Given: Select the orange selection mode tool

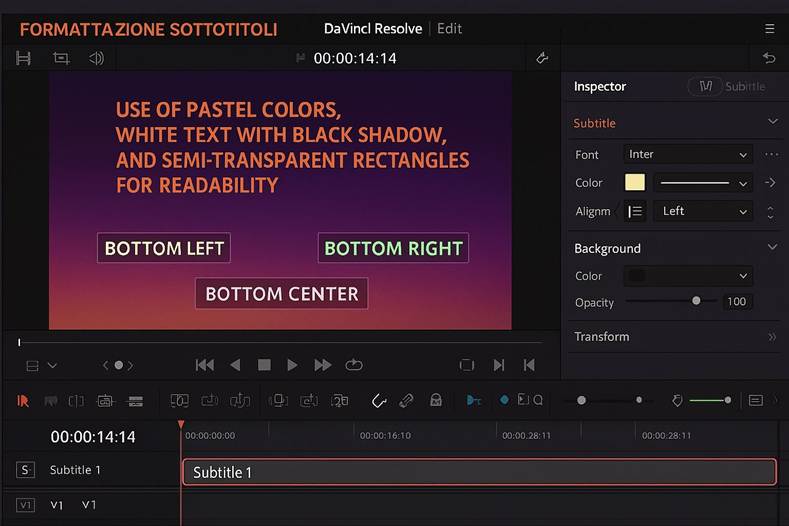Looking at the screenshot, I should 23,401.
